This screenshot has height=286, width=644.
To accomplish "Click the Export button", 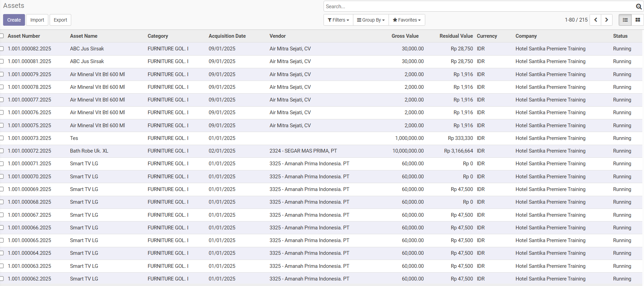I will [60, 20].
